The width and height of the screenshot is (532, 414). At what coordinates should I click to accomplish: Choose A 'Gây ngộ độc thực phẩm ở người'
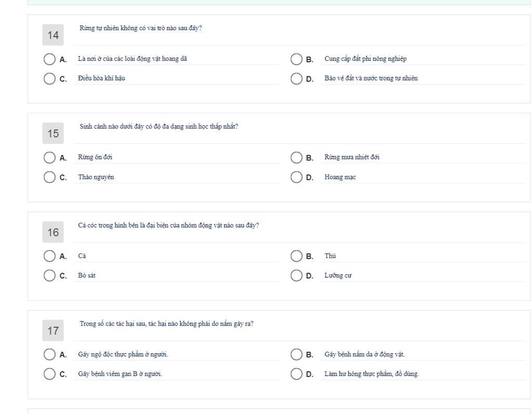click(x=49, y=355)
